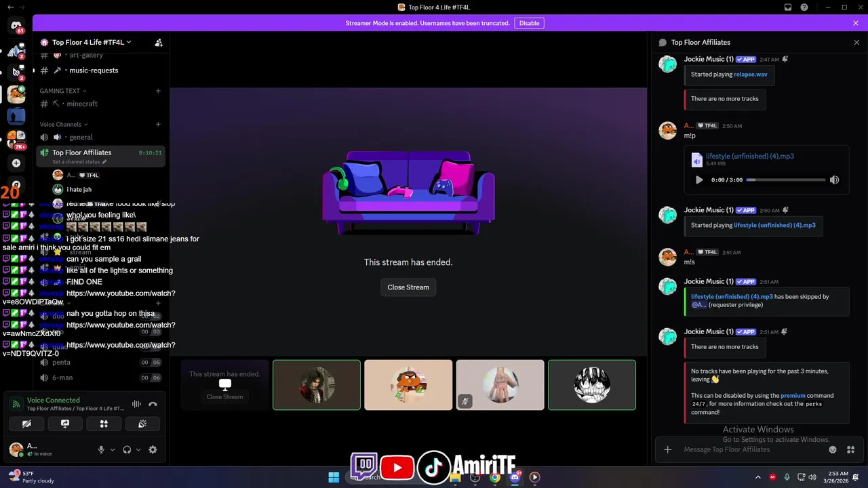Open Discord direct messages home icon
The height and width of the screenshot is (488, 868).
point(16,26)
